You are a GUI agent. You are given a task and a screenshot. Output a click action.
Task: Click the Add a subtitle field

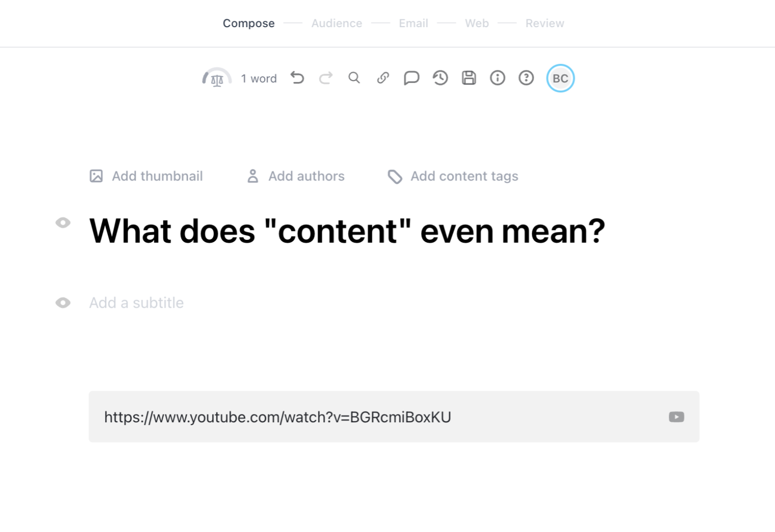pos(136,303)
